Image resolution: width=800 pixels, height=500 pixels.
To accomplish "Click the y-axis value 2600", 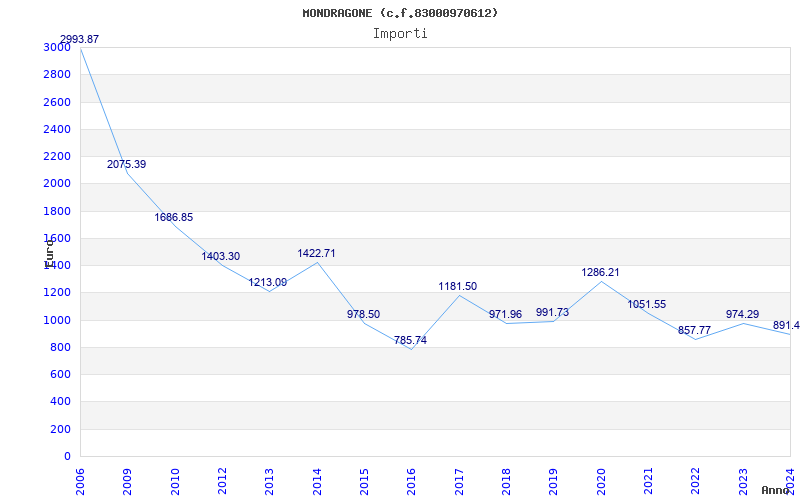I will pyautogui.click(x=57, y=102).
